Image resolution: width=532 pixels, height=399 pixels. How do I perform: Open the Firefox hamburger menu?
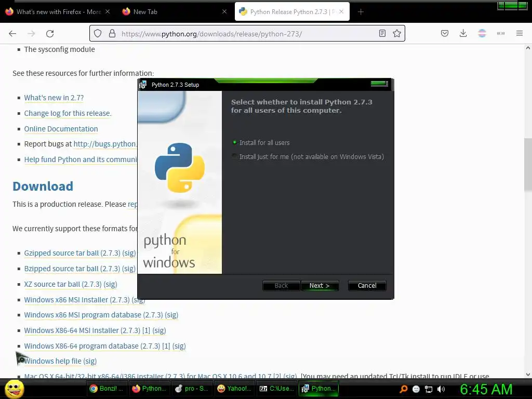pos(519,33)
